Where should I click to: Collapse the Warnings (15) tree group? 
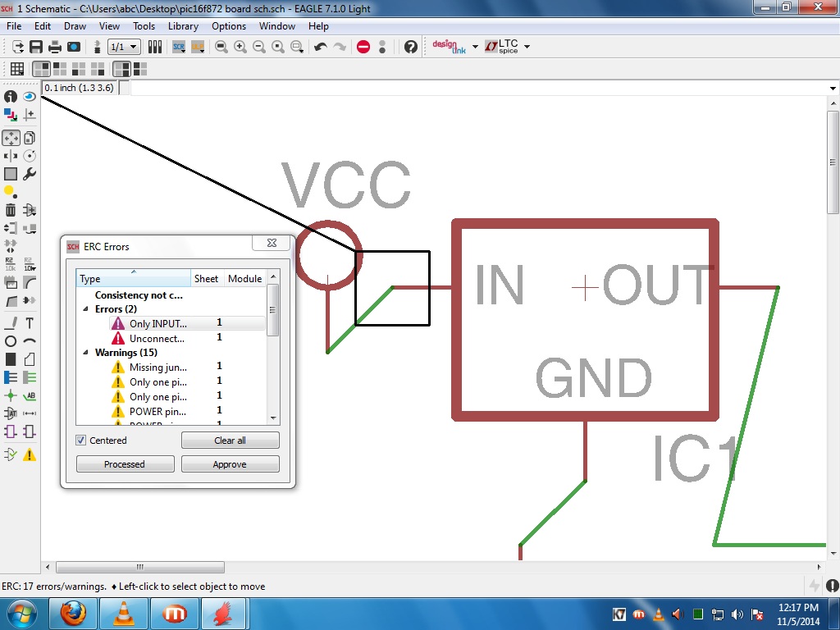(x=85, y=353)
